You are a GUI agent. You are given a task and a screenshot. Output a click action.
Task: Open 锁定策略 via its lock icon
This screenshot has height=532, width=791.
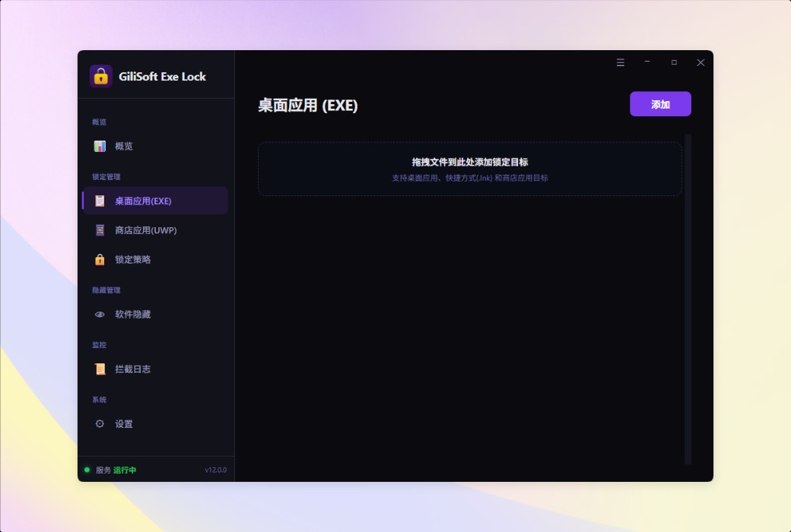100,259
